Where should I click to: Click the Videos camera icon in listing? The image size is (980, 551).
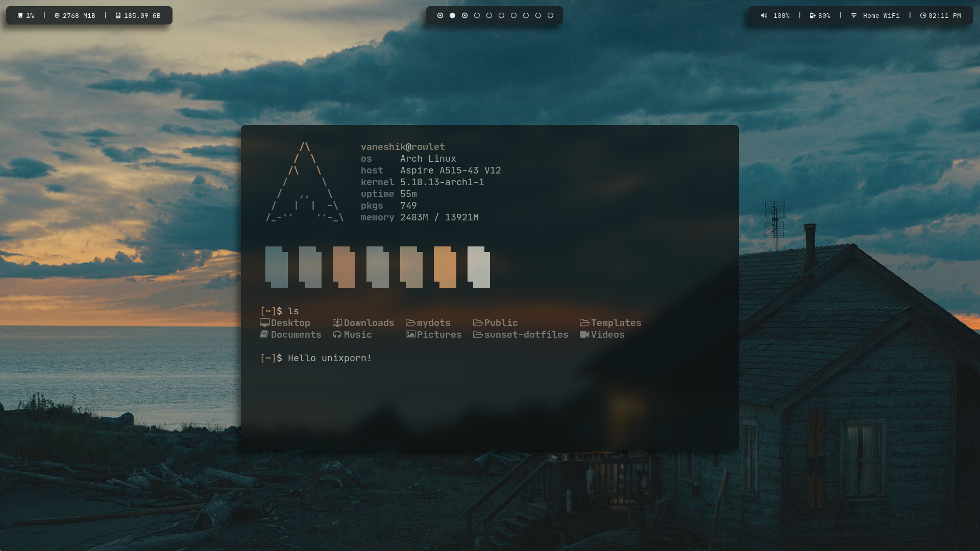pos(584,335)
